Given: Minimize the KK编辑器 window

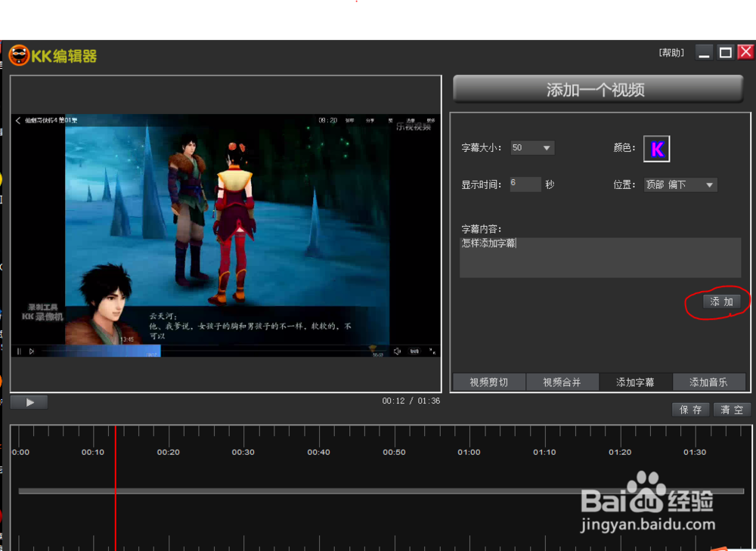Looking at the screenshot, I should pyautogui.click(x=704, y=53).
